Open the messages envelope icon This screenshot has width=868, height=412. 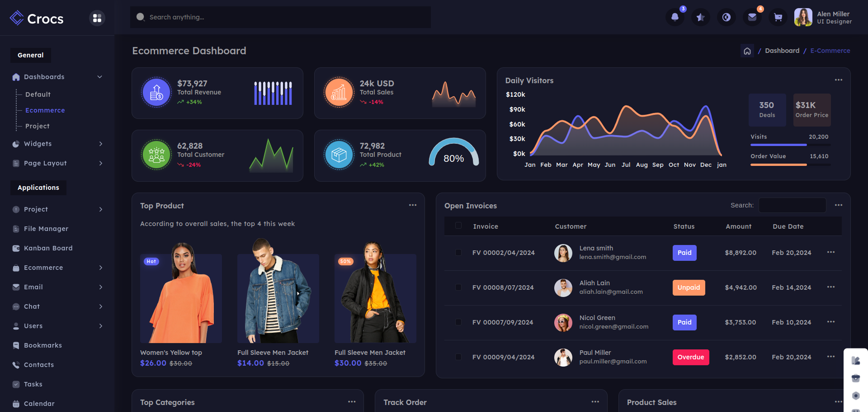(752, 17)
